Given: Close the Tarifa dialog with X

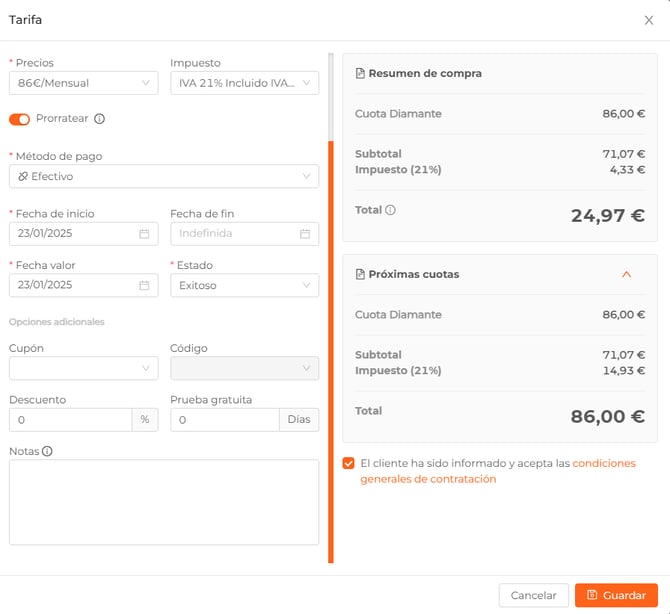Looking at the screenshot, I should pos(649,20).
